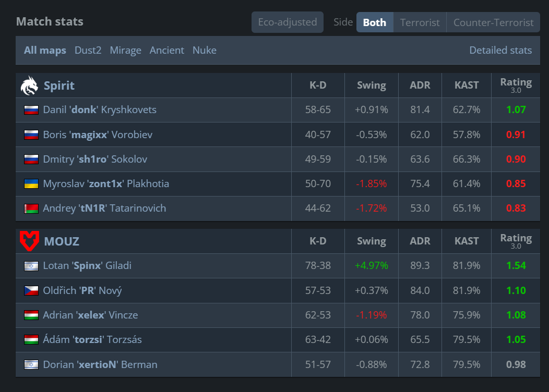Switch side filter to Counter-Terrorist
This screenshot has height=392, width=549.
pos(493,22)
